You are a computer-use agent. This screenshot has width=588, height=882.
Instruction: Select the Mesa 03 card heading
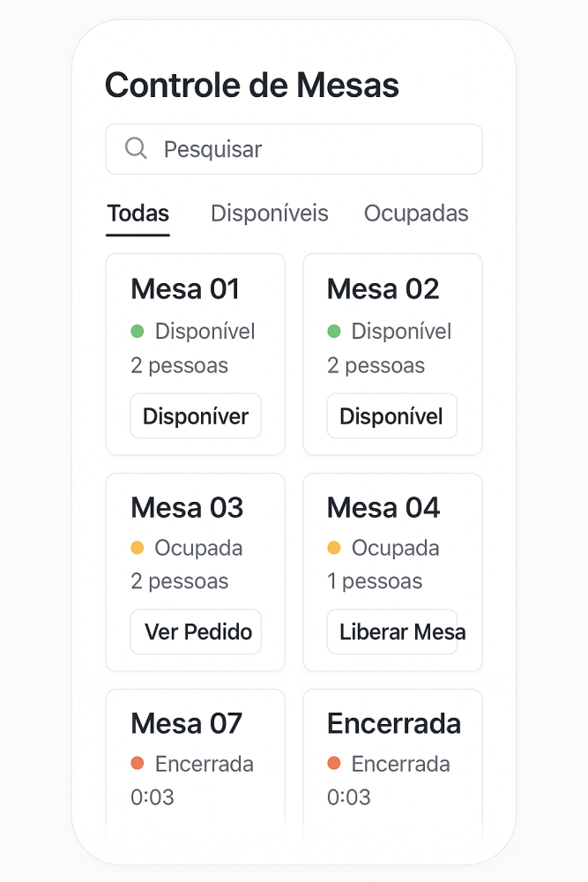[x=187, y=507]
